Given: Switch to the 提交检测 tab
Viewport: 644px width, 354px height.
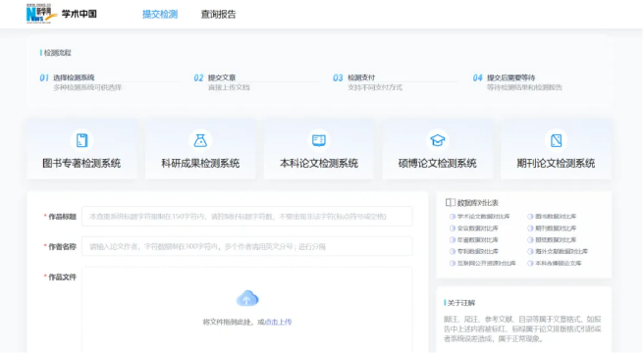Looking at the screenshot, I should click(x=160, y=15).
